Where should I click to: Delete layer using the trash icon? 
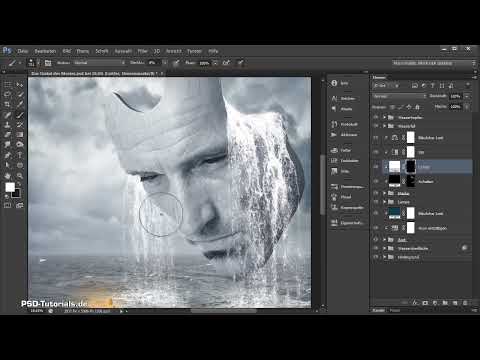pyautogui.click(x=465, y=303)
